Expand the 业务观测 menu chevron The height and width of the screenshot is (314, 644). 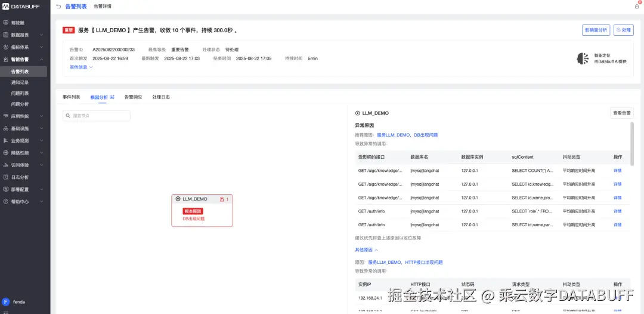[x=42, y=140]
